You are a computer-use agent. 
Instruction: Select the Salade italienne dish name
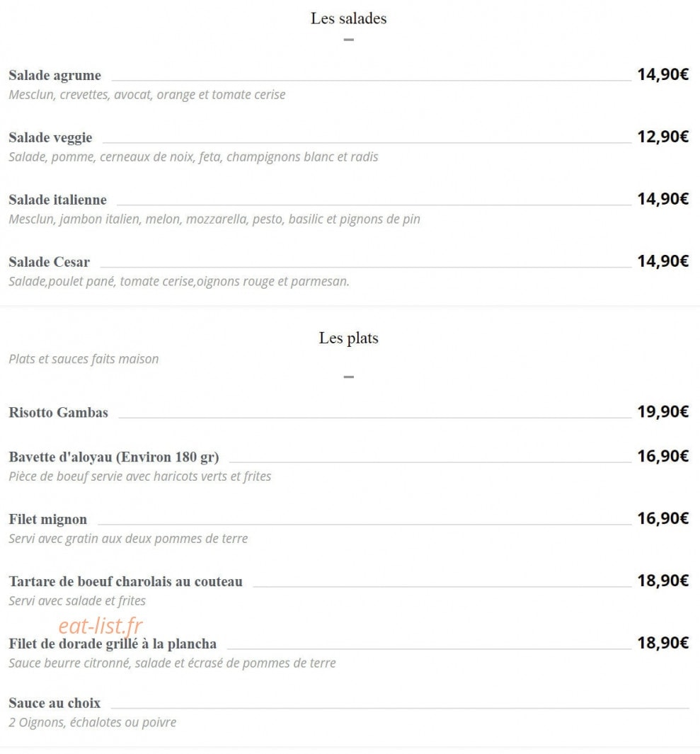[x=58, y=200]
